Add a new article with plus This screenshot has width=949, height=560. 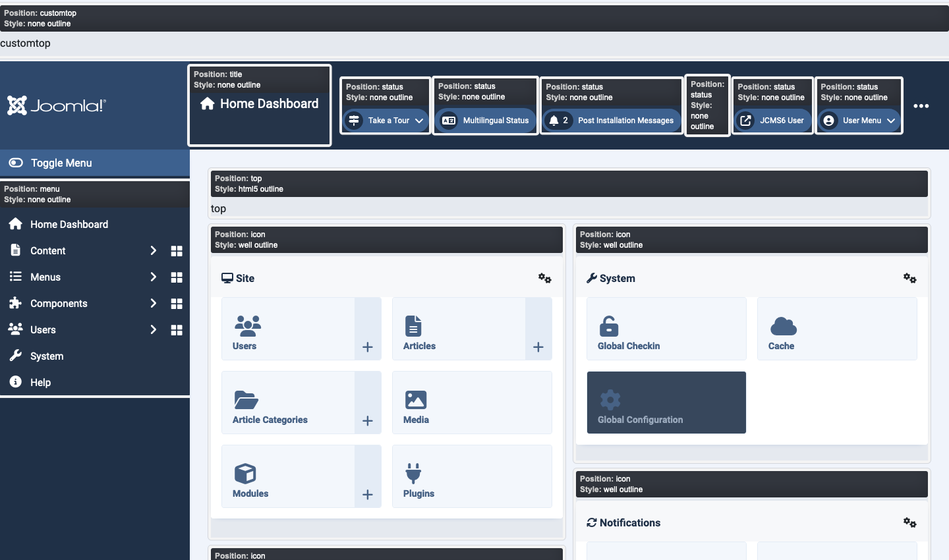[x=538, y=329]
